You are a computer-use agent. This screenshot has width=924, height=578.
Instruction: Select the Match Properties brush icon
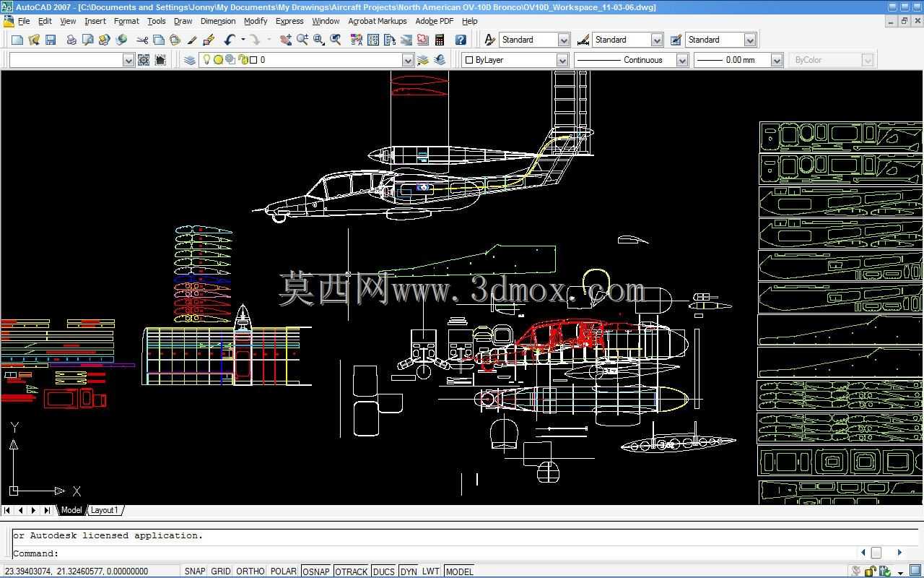tap(192, 40)
